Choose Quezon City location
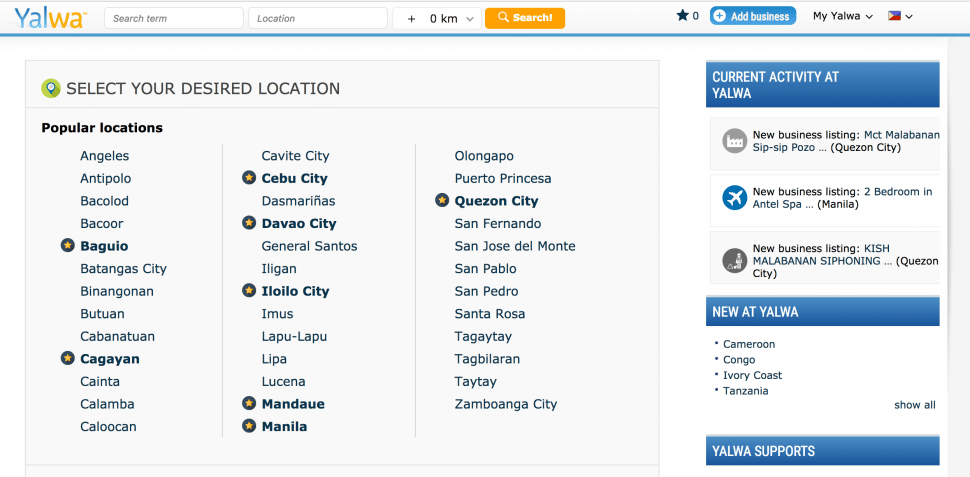Screen dimensions: 970x477 497,201
